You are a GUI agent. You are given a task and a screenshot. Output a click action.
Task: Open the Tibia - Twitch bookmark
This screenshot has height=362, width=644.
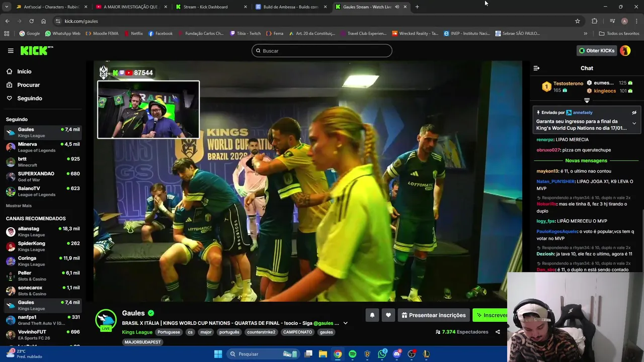[x=245, y=34]
